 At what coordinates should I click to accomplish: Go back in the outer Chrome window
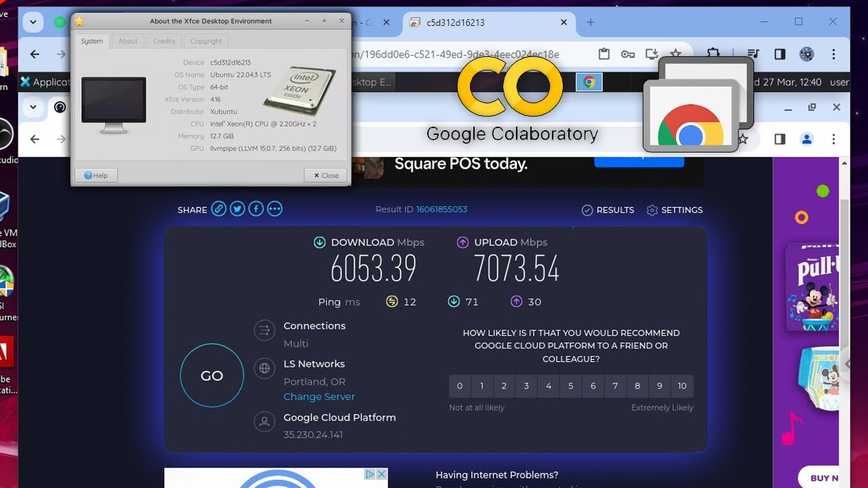(x=35, y=54)
